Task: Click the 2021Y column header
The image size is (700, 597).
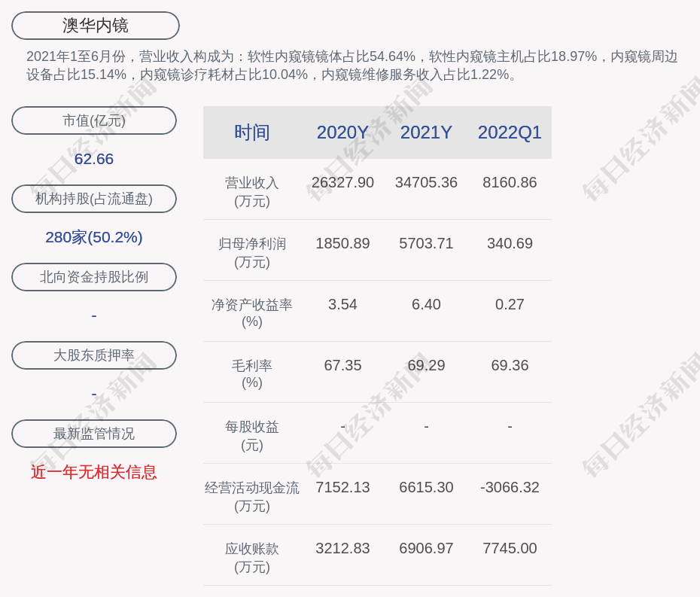Action: [x=426, y=132]
